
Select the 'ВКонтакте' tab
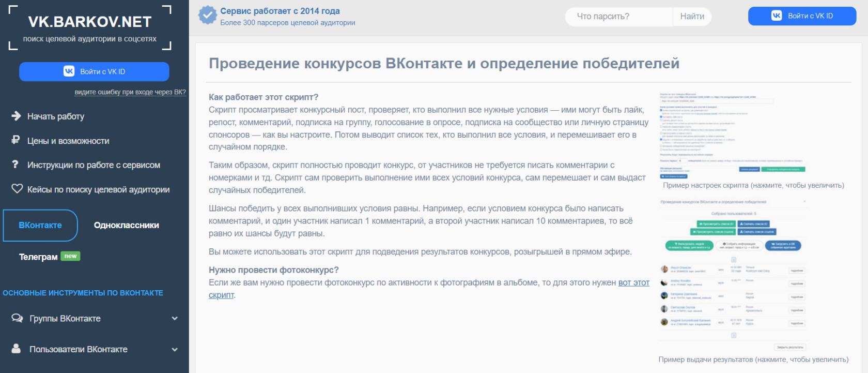pyautogui.click(x=40, y=225)
